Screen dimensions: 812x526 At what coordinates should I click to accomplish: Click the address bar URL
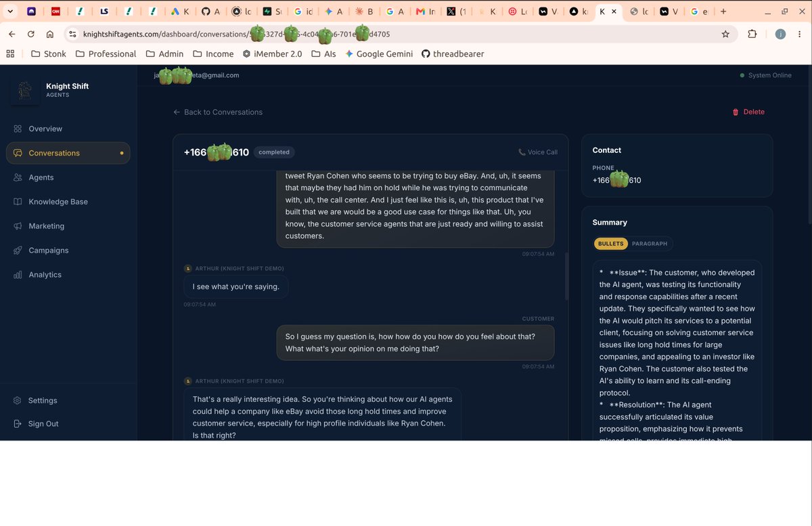[x=236, y=34]
